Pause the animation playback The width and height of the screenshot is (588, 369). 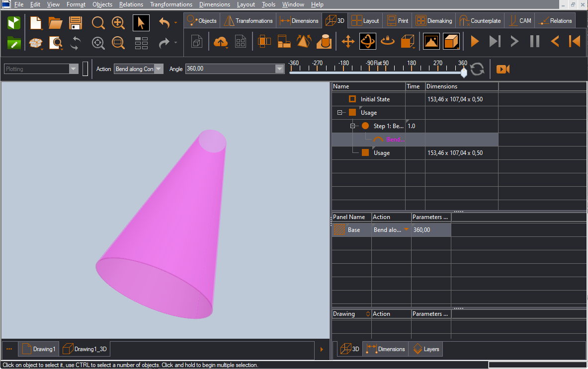coord(534,42)
